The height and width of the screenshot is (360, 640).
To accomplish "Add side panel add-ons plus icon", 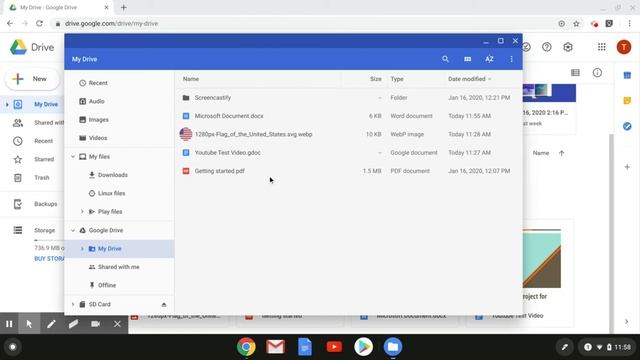I will pos(627,167).
